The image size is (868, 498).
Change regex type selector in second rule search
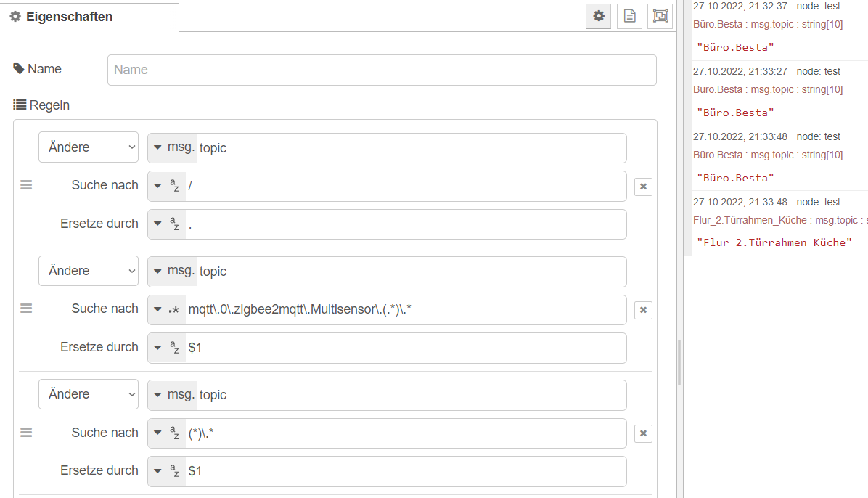[166, 309]
